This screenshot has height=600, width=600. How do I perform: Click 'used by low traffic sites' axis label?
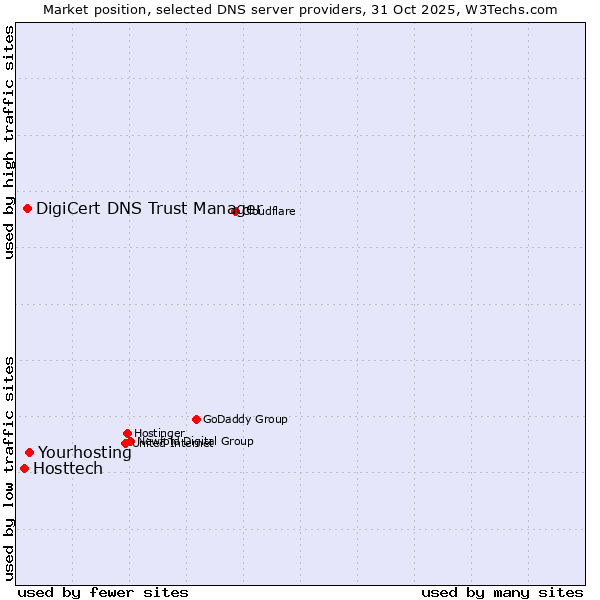[x=9, y=467]
